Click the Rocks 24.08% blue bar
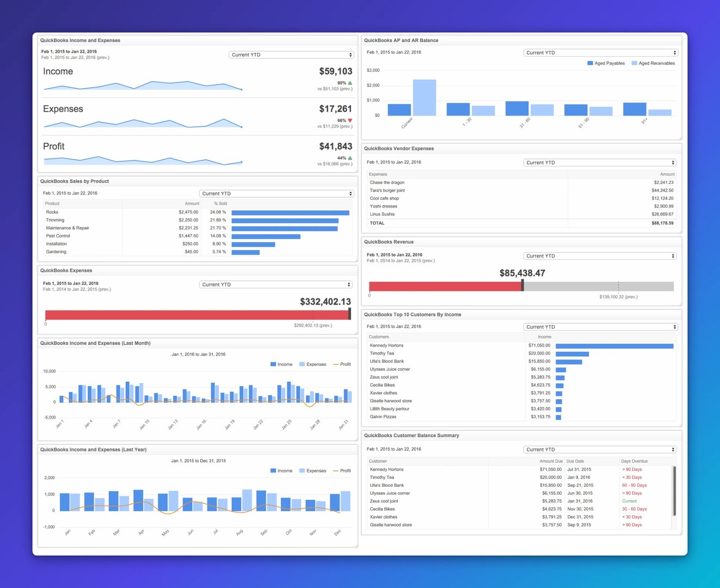 (290, 212)
